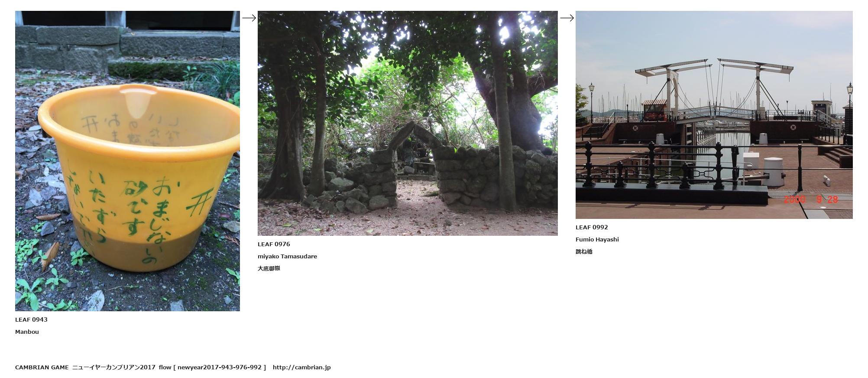This screenshot has height=378, width=868.
Task: Select the LEAF 0976 label
Action: click(274, 244)
